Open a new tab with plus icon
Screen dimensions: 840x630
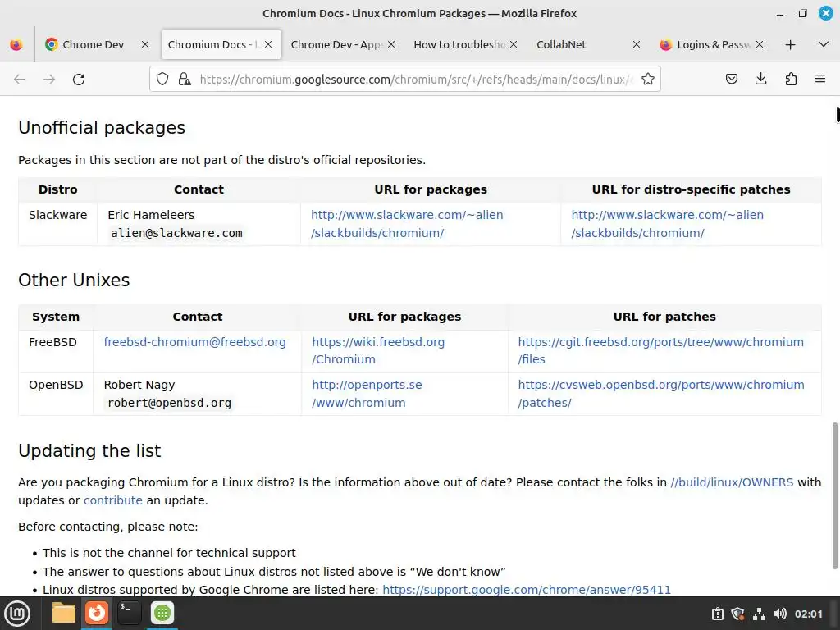790,44
